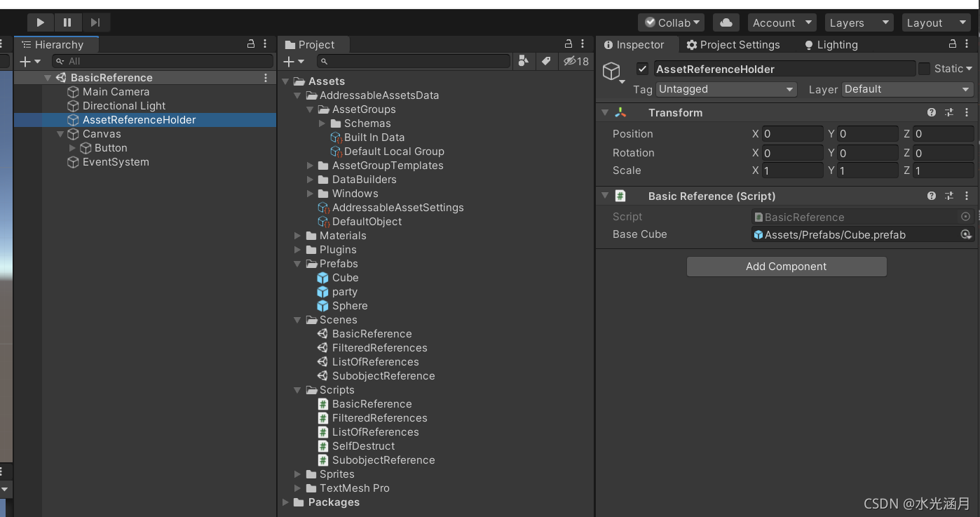Toggle the Project panel lock icon
The width and height of the screenshot is (980, 517).
(569, 43)
